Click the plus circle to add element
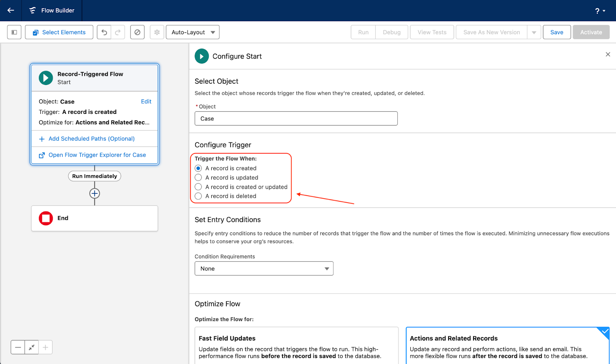 [x=95, y=193]
